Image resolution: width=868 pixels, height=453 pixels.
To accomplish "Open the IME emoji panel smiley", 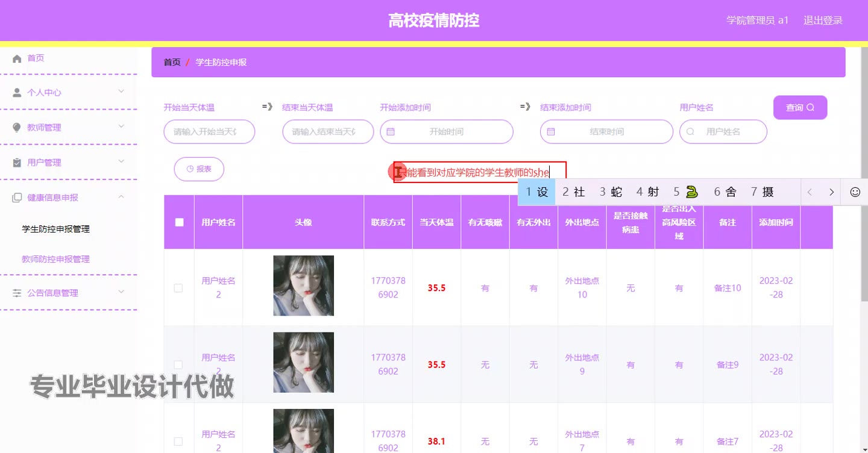I will click(x=855, y=192).
